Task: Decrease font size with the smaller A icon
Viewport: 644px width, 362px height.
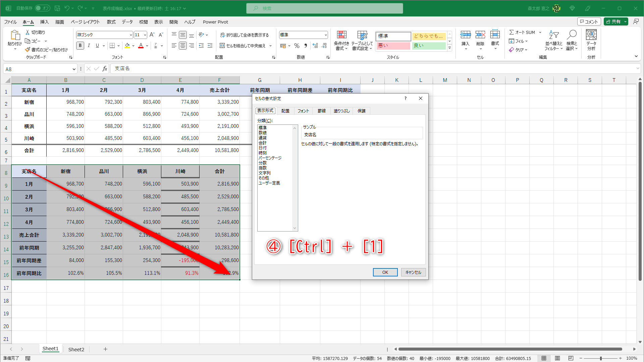Action: [161, 35]
